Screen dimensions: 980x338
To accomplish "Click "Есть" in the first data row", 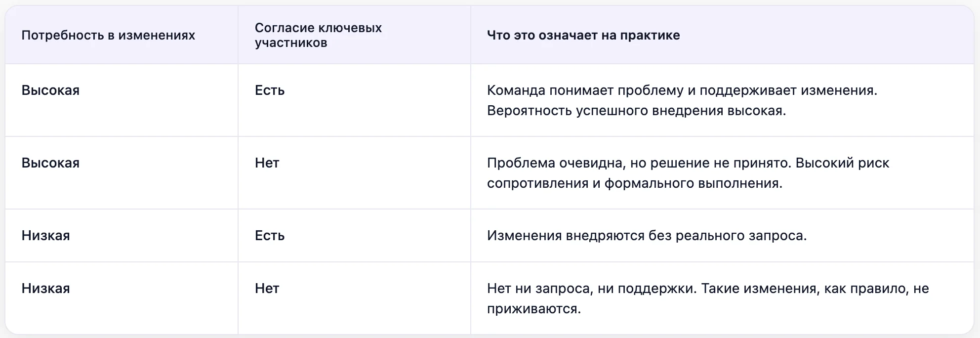I will point(270,90).
